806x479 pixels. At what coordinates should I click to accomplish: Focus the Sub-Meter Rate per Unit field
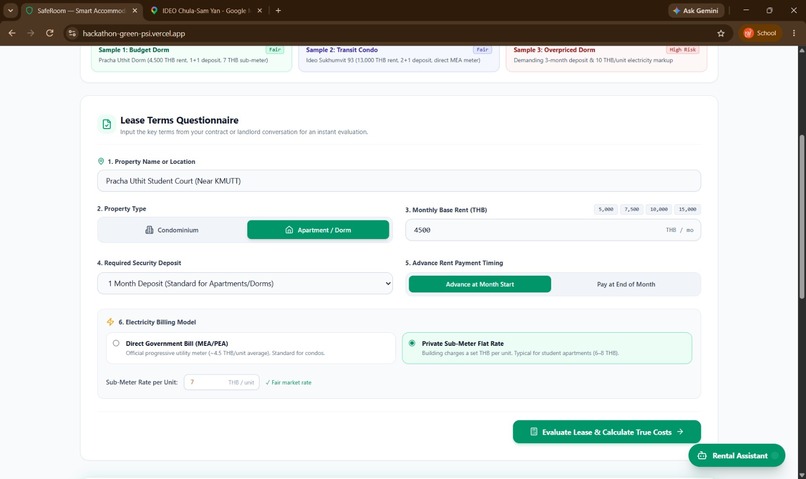pyautogui.click(x=221, y=382)
